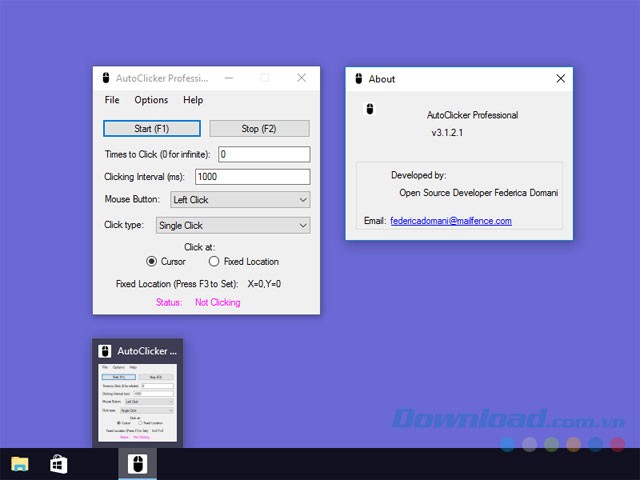Expand the Mouse Button dropdown
The height and width of the screenshot is (480, 640).
point(239,200)
